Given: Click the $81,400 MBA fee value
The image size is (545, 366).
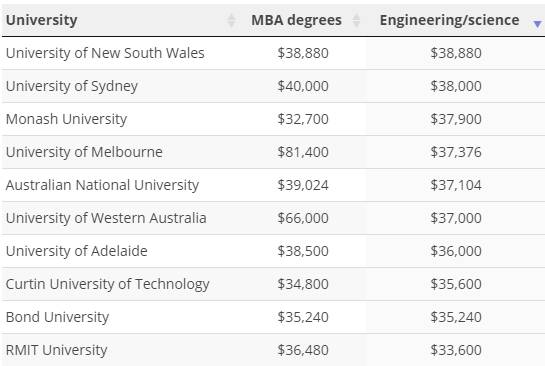Looking at the screenshot, I should pyautogui.click(x=303, y=152).
